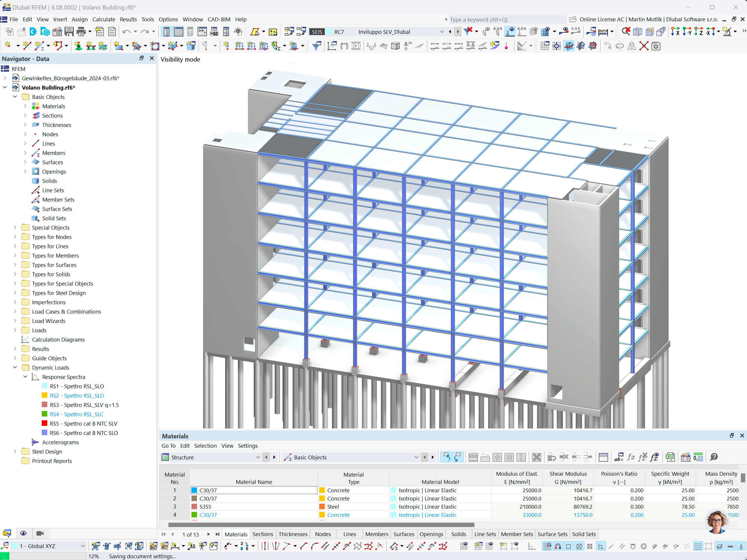Toggle visibility of RS2 Spettro RSL_SLD spectrum
This screenshot has width=747, height=560.
click(x=46, y=395)
